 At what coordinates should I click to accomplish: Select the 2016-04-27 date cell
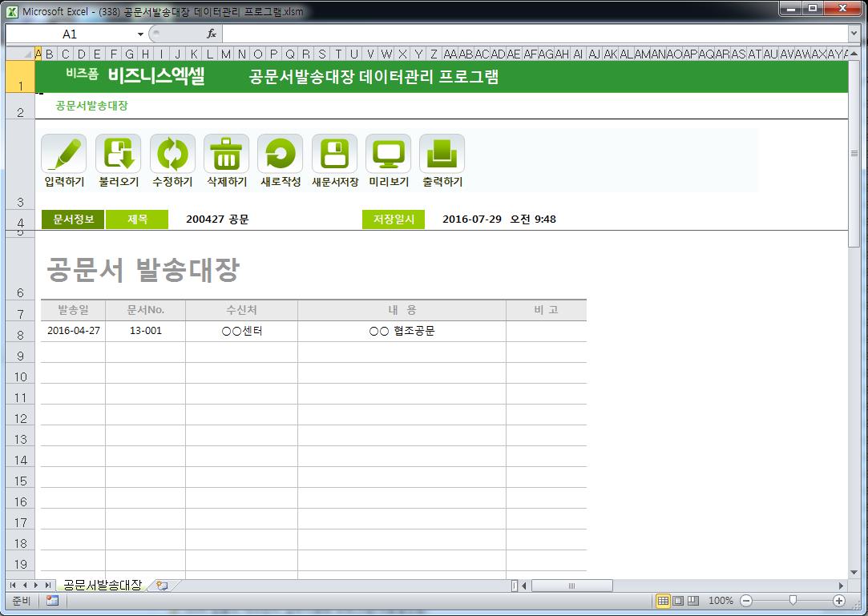73,331
